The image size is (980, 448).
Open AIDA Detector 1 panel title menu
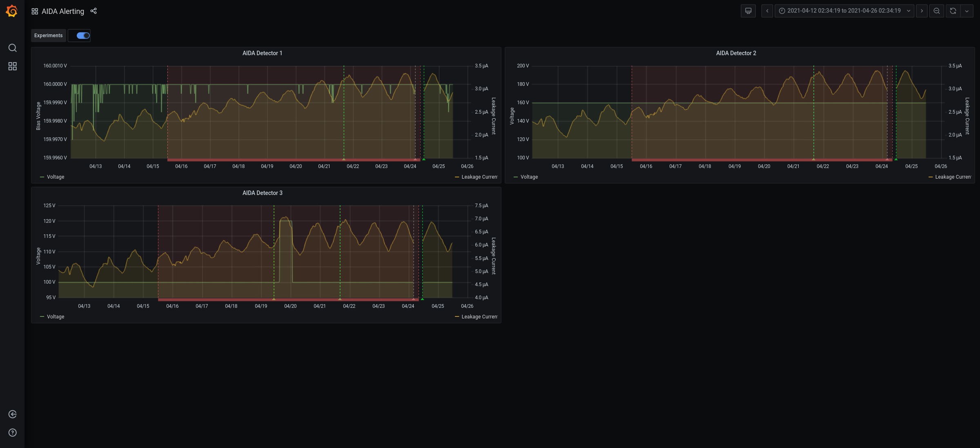[262, 53]
